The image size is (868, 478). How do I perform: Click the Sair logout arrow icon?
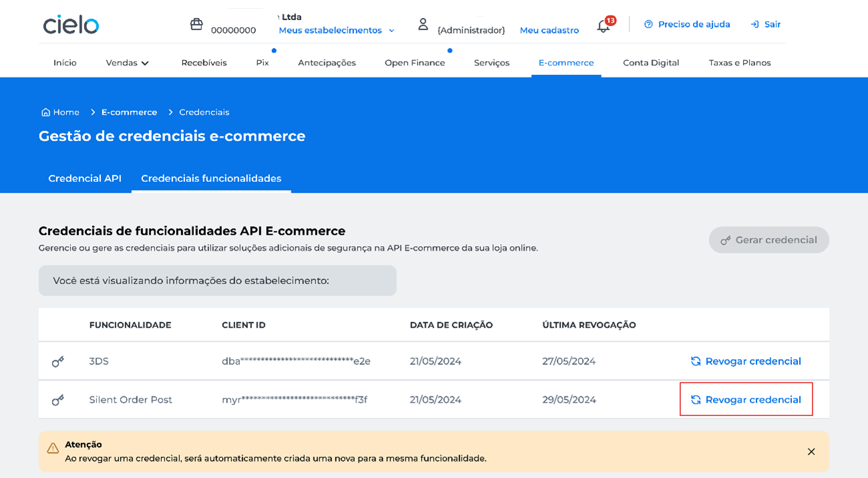click(x=755, y=24)
